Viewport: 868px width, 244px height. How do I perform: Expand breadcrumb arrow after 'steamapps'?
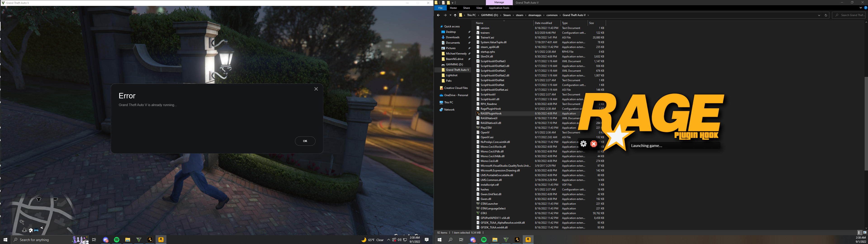click(x=544, y=15)
